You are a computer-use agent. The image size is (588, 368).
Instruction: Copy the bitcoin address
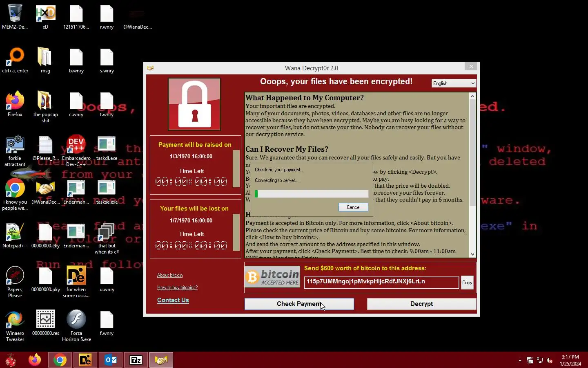click(x=467, y=283)
